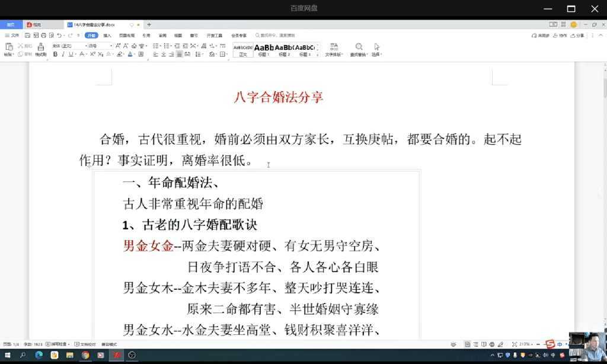This screenshot has height=364, width=607.
Task: Toggle Italic formatting
Action: pos(63,55)
